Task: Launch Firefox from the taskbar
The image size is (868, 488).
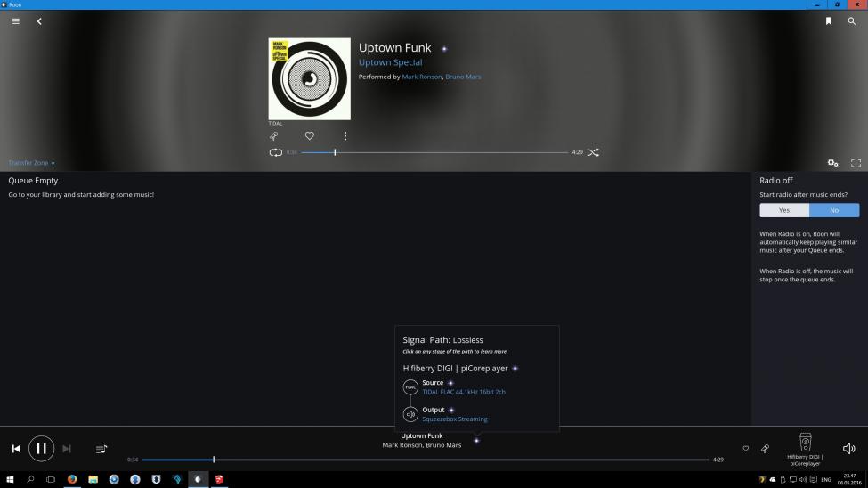Action: (x=72, y=479)
